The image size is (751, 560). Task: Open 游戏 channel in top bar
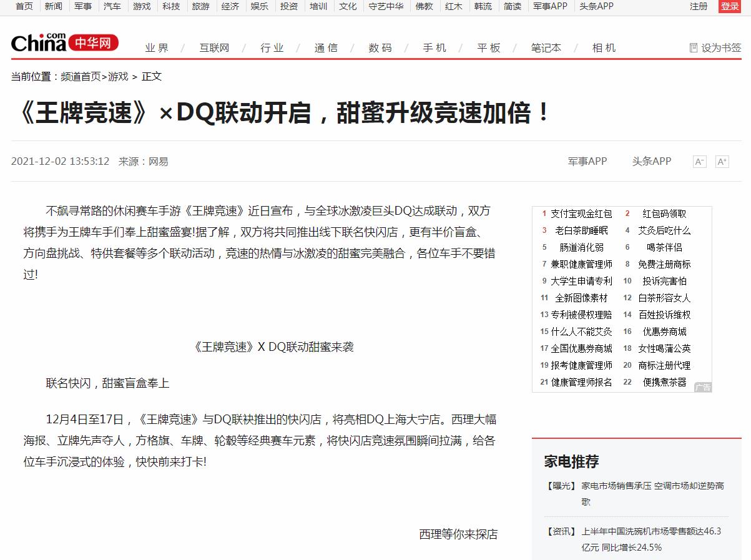142,6
